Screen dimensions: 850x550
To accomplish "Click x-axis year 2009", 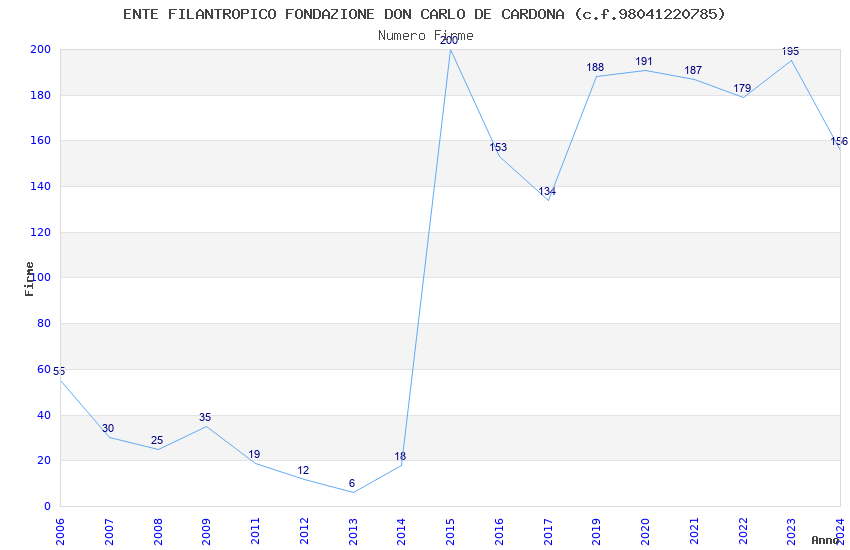I will (x=206, y=531).
